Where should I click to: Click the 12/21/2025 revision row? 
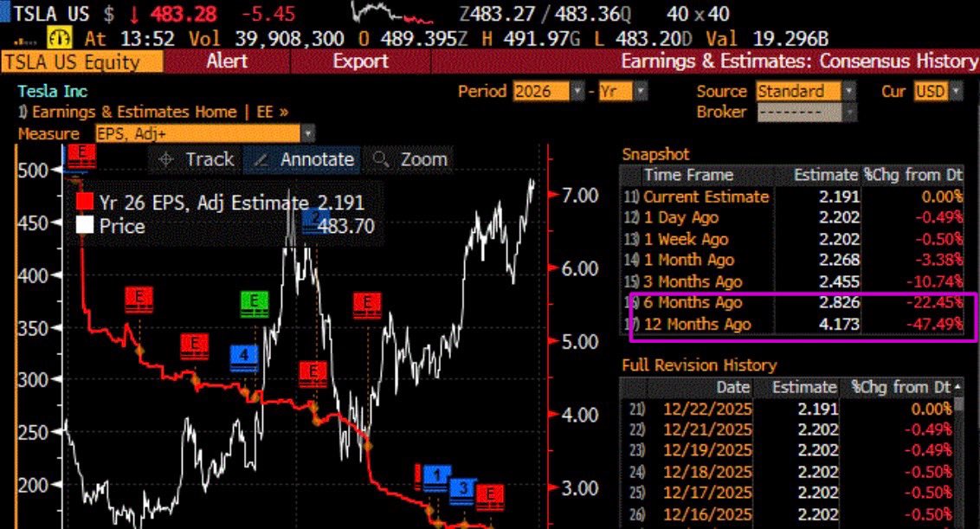tap(788, 429)
